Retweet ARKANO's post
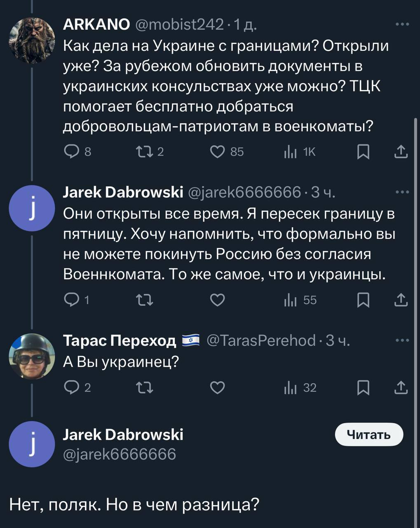The height and width of the screenshot is (528, 420). [x=144, y=152]
